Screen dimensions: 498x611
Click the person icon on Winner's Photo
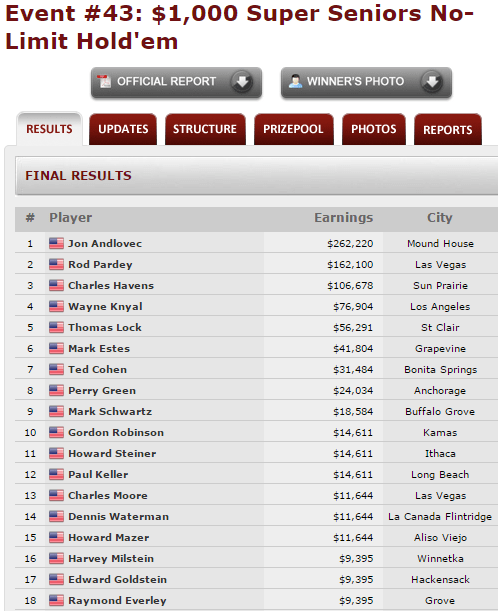(295, 81)
